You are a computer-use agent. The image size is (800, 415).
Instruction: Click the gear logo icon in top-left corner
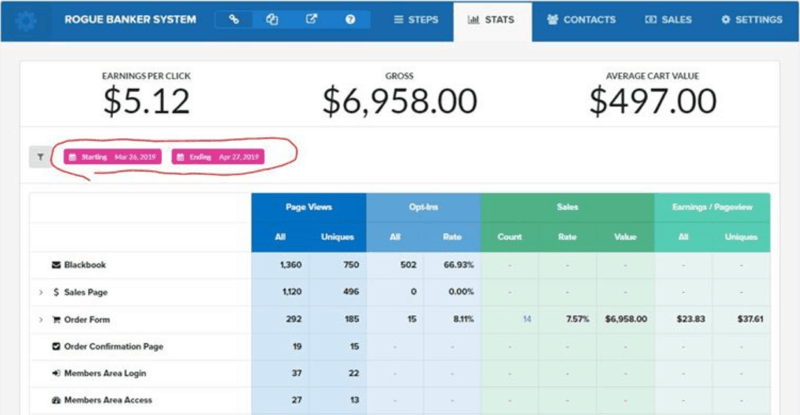coord(26,20)
